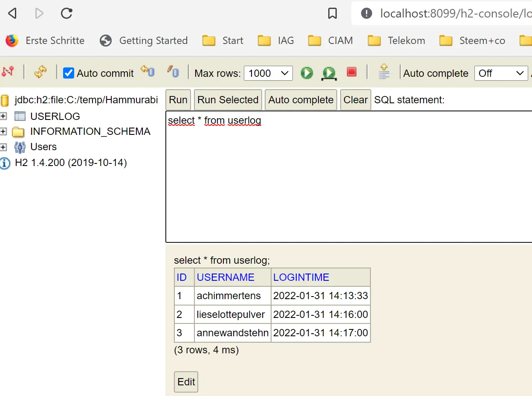Click the site security warning icon
The width and height of the screenshot is (532, 396).
click(x=366, y=14)
